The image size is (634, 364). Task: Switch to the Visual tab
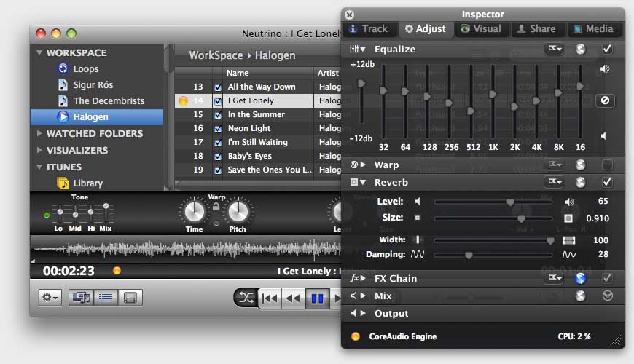(481, 29)
